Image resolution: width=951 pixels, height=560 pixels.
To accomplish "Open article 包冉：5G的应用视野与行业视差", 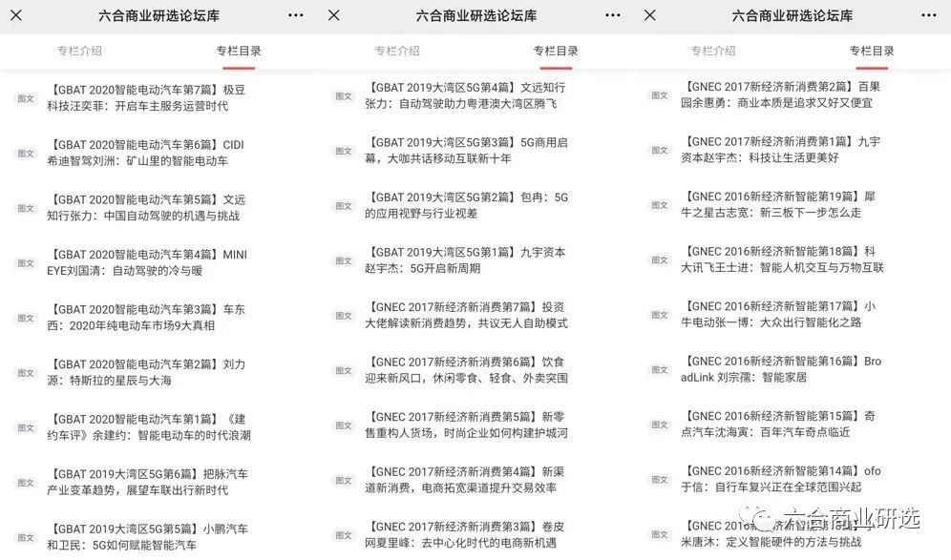I will pos(466,205).
